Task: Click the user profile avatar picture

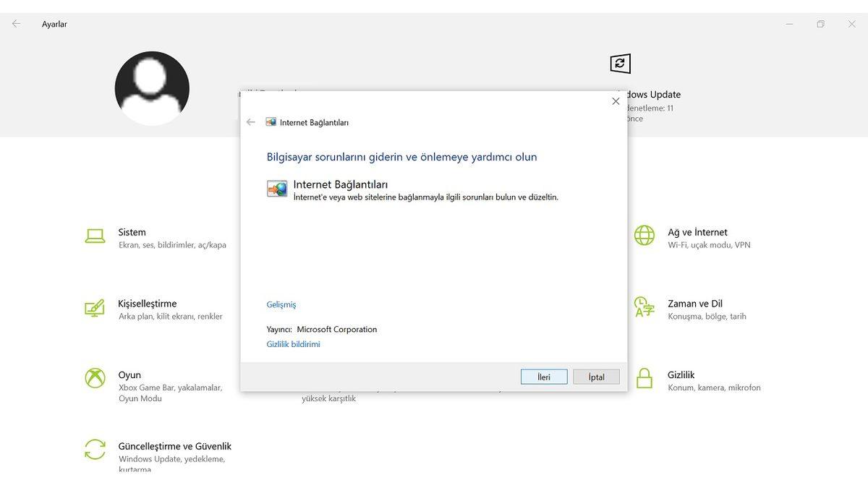Action: coord(152,88)
